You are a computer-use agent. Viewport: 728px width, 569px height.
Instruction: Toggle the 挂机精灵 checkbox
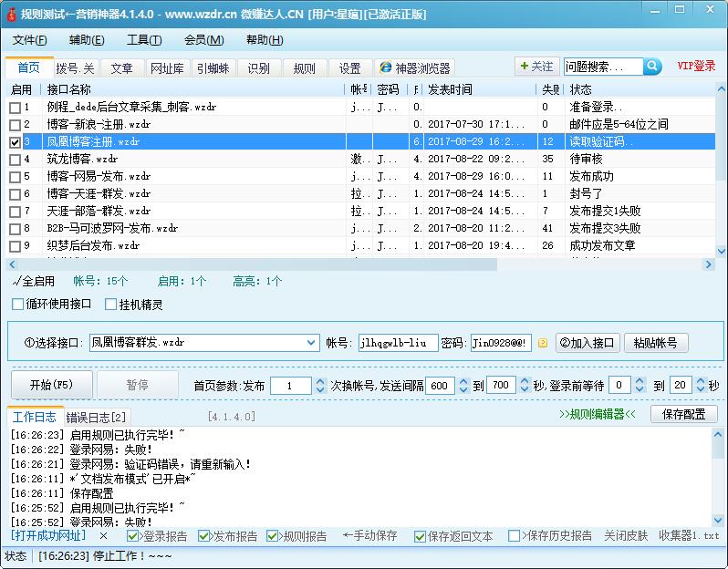[x=110, y=305]
